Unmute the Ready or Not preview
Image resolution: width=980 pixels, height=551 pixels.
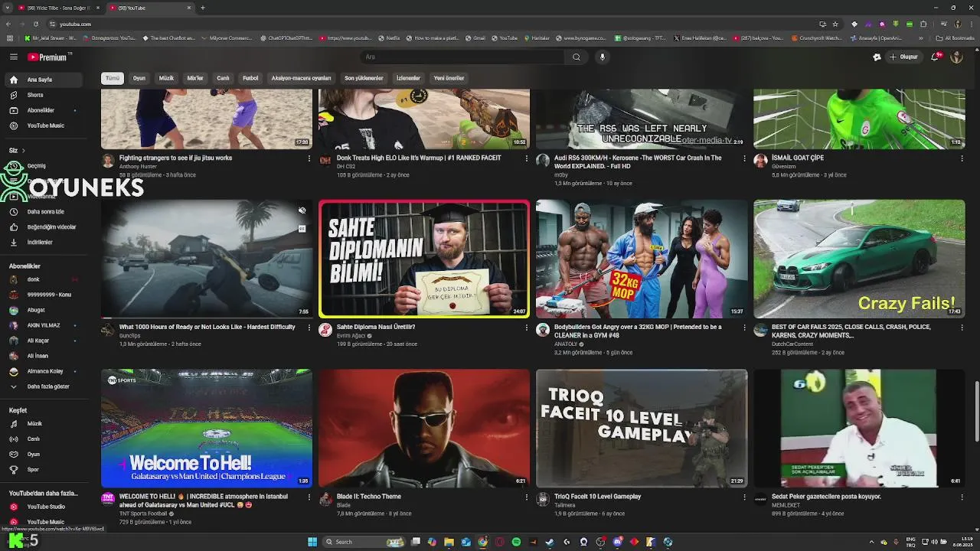coord(302,210)
